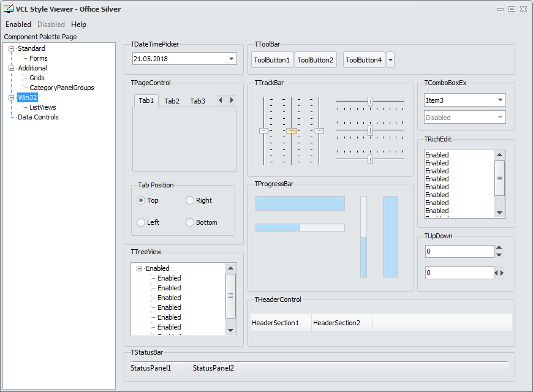The width and height of the screenshot is (533, 392).
Task: Select CategoryPanelGroups in the palette tree
Action: (61, 88)
